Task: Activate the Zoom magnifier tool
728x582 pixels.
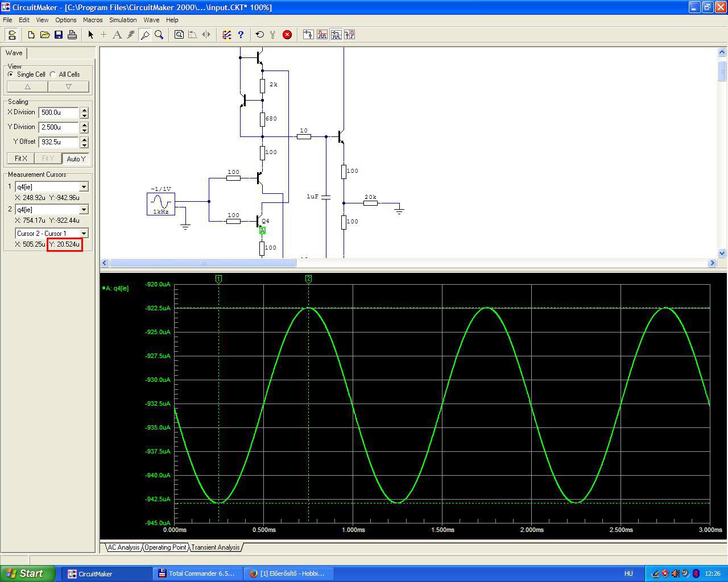Action: tap(159, 35)
